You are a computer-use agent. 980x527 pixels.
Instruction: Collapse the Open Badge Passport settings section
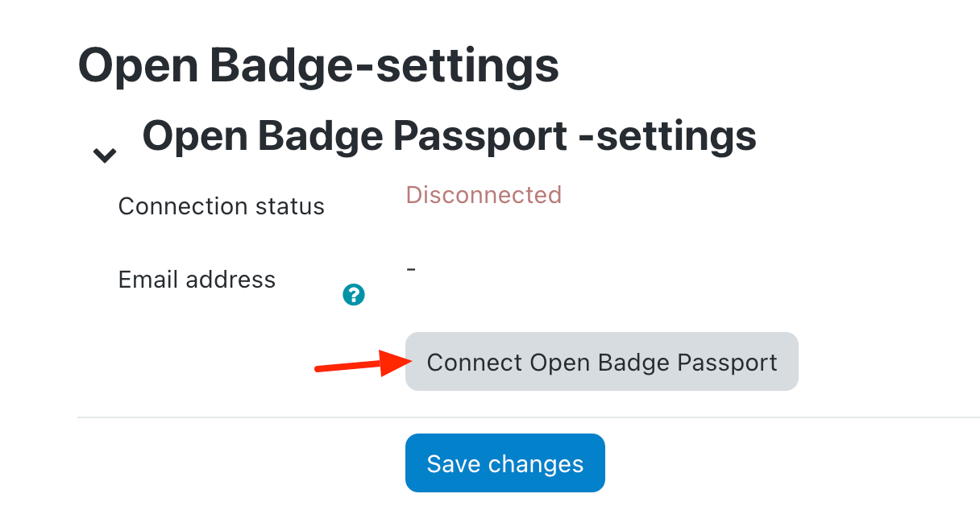pos(105,155)
